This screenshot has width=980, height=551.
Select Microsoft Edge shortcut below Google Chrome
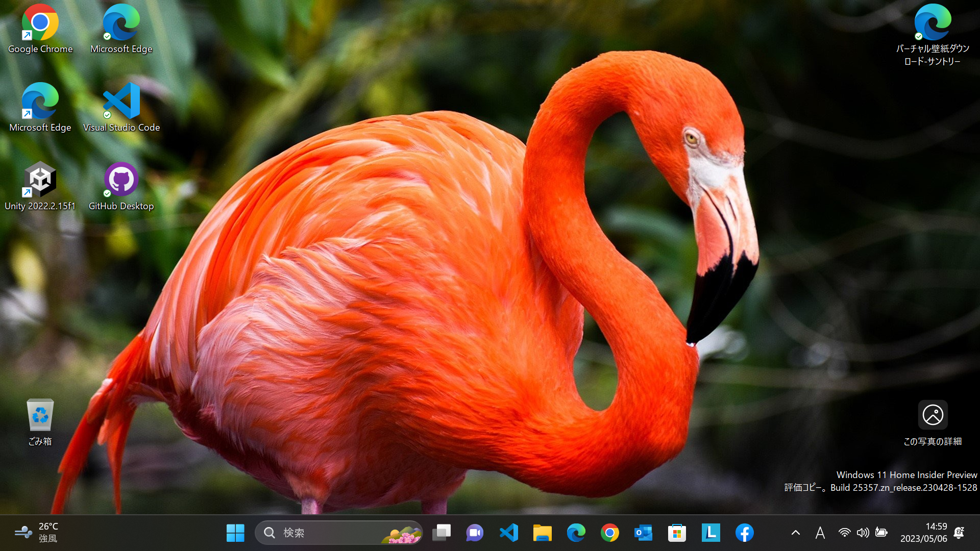(x=40, y=108)
